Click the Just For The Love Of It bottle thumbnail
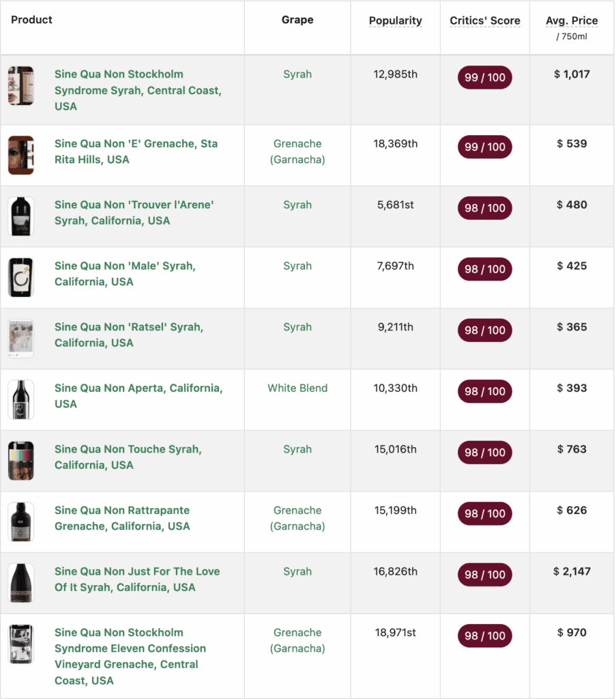Image resolution: width=616 pixels, height=699 pixels. (x=21, y=582)
